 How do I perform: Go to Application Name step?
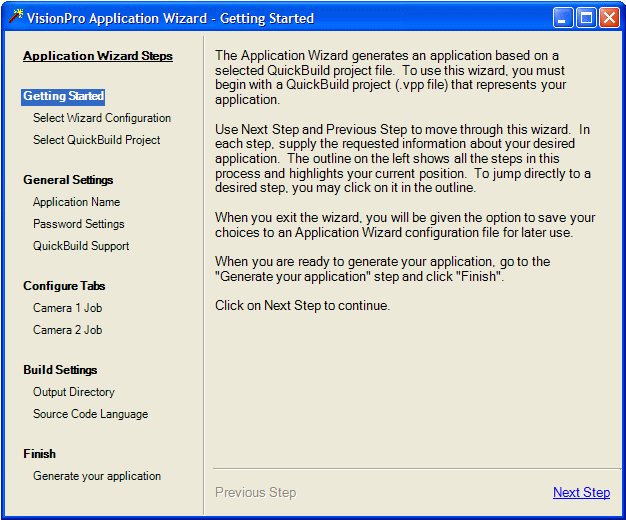click(76, 202)
